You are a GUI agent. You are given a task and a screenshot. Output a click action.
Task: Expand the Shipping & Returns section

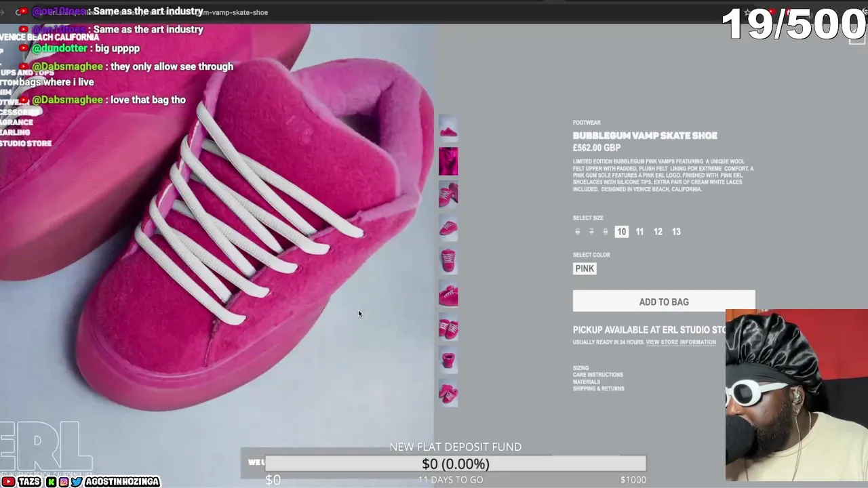tap(599, 388)
